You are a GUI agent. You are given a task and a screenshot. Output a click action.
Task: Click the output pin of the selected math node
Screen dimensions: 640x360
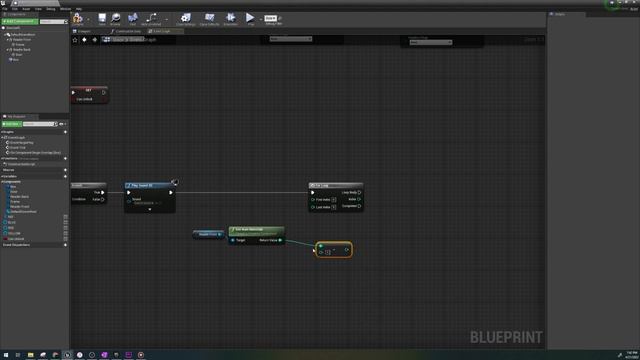point(347,249)
